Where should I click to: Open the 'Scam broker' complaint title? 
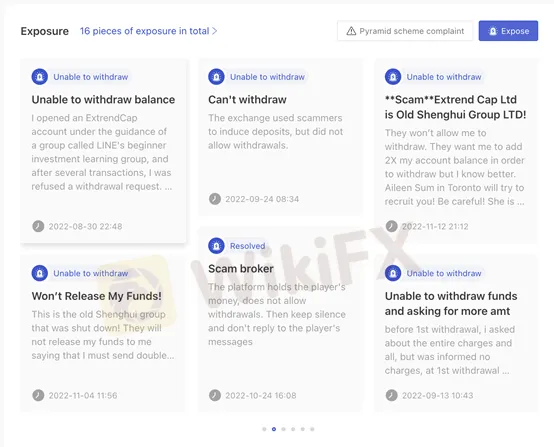[x=241, y=269]
